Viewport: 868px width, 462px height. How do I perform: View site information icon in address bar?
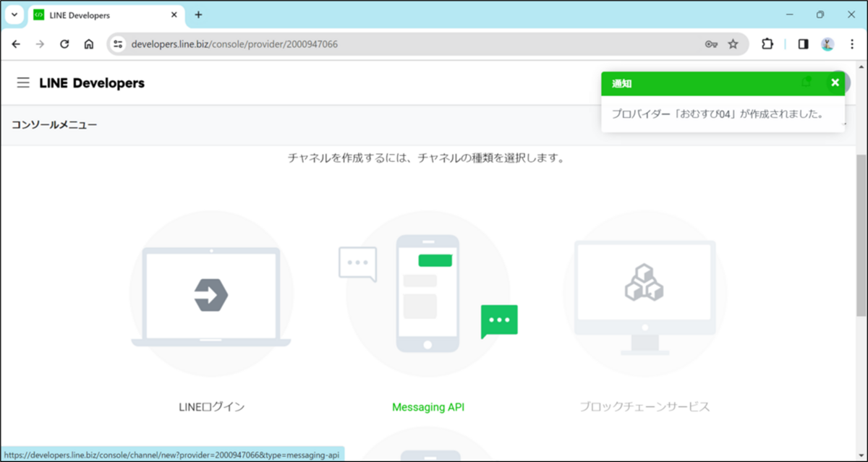tap(119, 44)
